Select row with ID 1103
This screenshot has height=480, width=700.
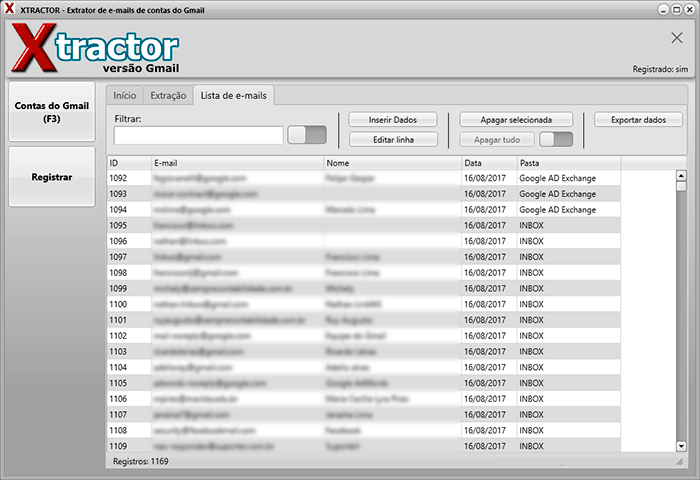363,351
